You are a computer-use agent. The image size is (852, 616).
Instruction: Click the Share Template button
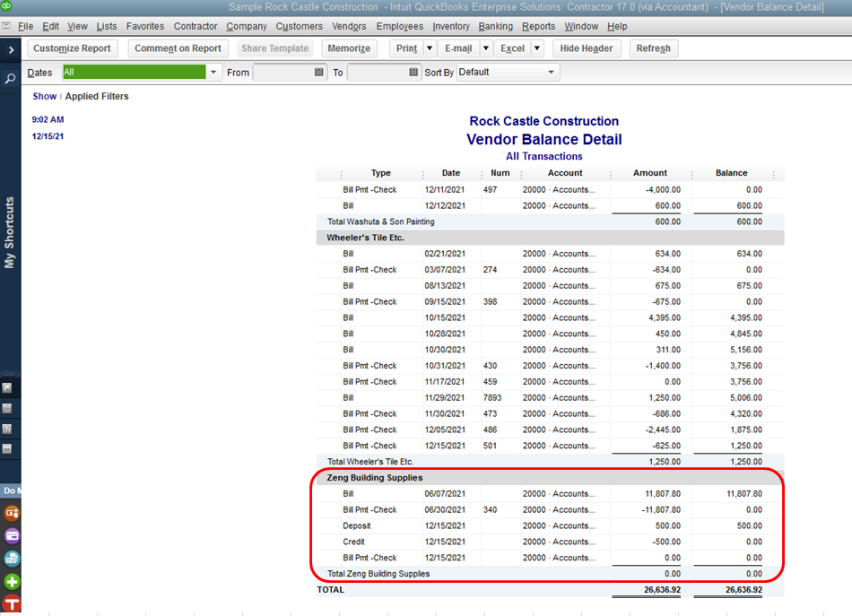[275, 48]
